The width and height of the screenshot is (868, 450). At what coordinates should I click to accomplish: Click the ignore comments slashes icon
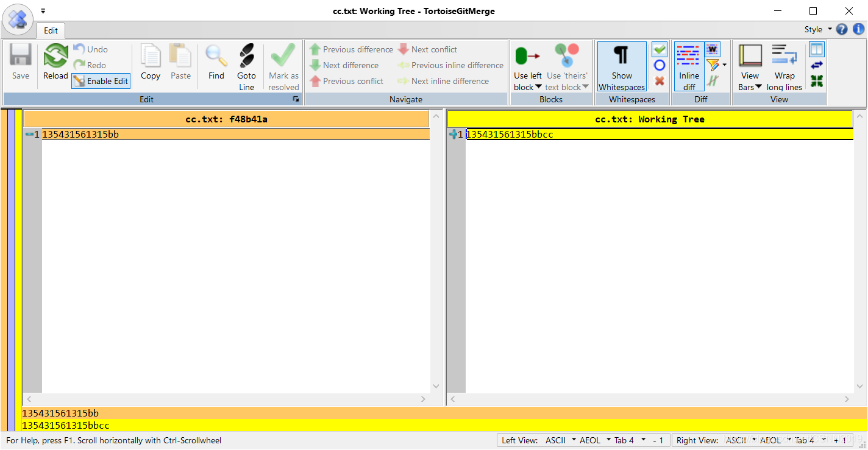[x=712, y=81]
